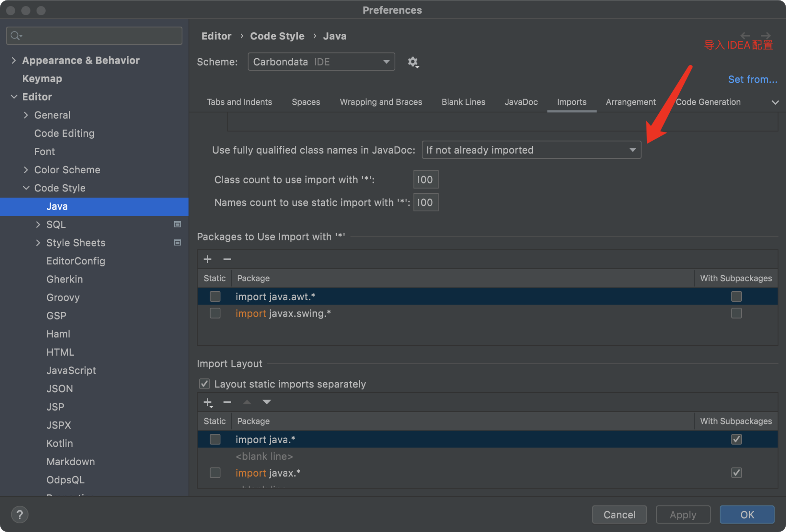This screenshot has width=786, height=532.
Task: Expand Appearance & Behavior in settings tree
Action: pos(14,60)
